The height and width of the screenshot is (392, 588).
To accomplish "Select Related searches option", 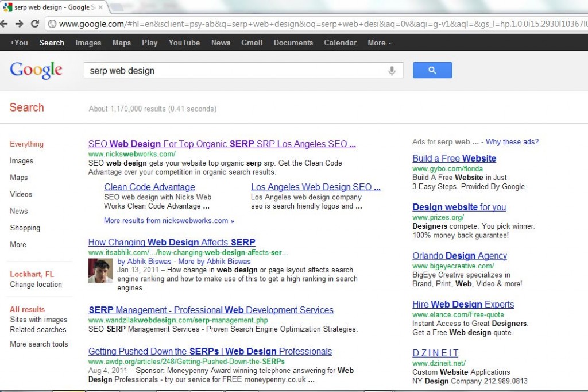I will coord(38,330).
